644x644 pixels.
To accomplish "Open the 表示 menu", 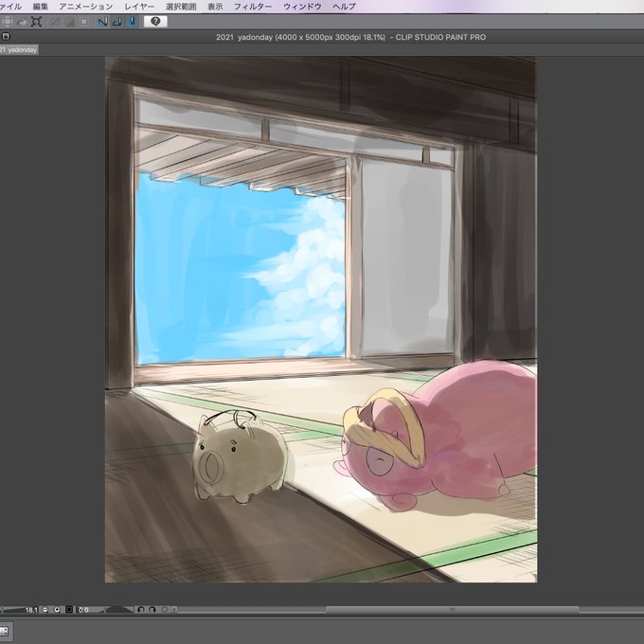I will [x=215, y=7].
